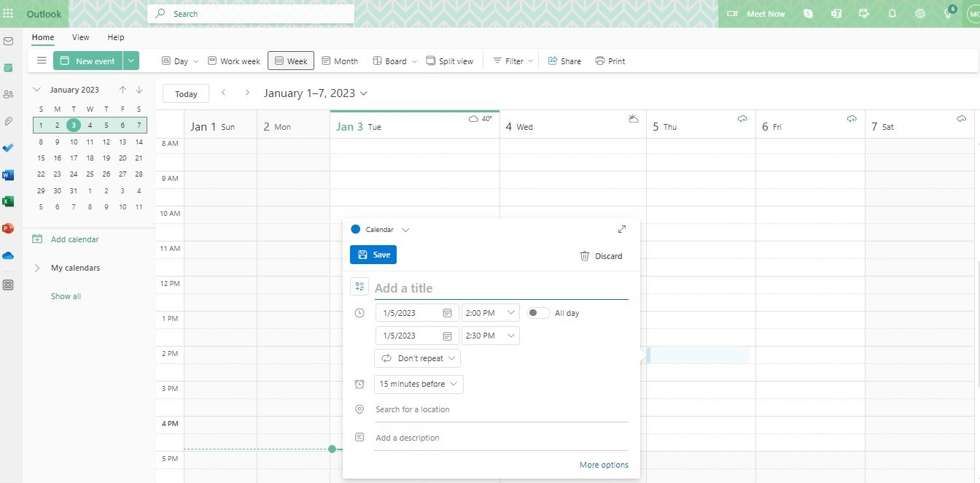The image size is (980, 483).
Task: Open the Don't repeat dropdown
Action: (417, 358)
